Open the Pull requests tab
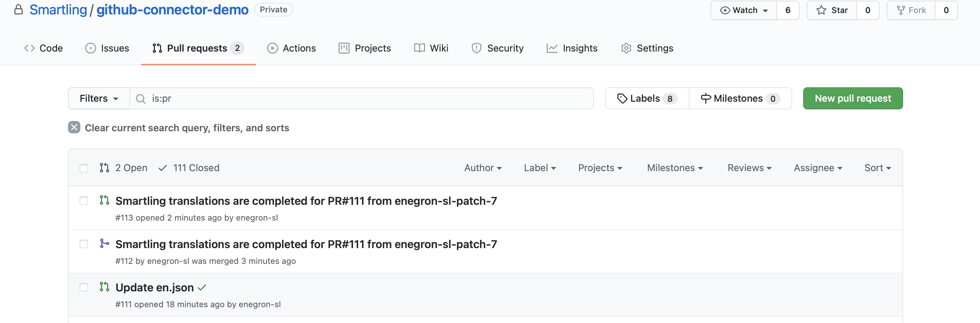Screen dimensions: 980x323 click(198, 48)
